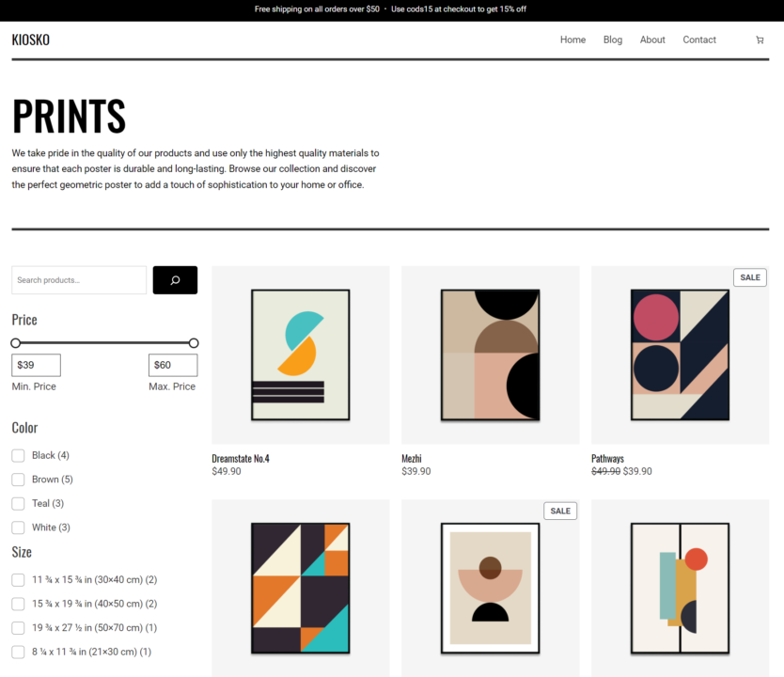Open the Dreamstate No.4 print image
This screenshot has height=677, width=784.
(x=301, y=355)
